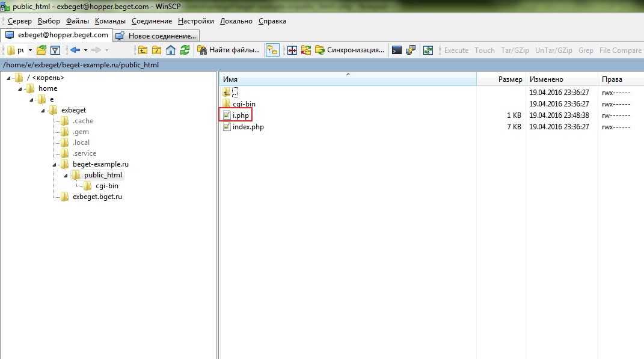Click the parent directory folder icon
Image resolution: width=644 pixels, height=359 pixels.
143,51
